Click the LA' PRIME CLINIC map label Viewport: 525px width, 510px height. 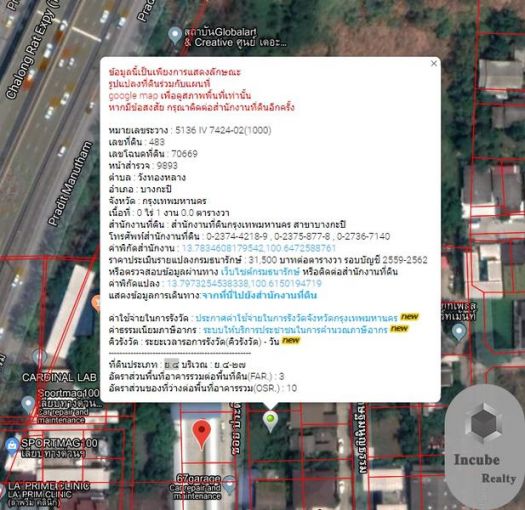(x=49, y=486)
